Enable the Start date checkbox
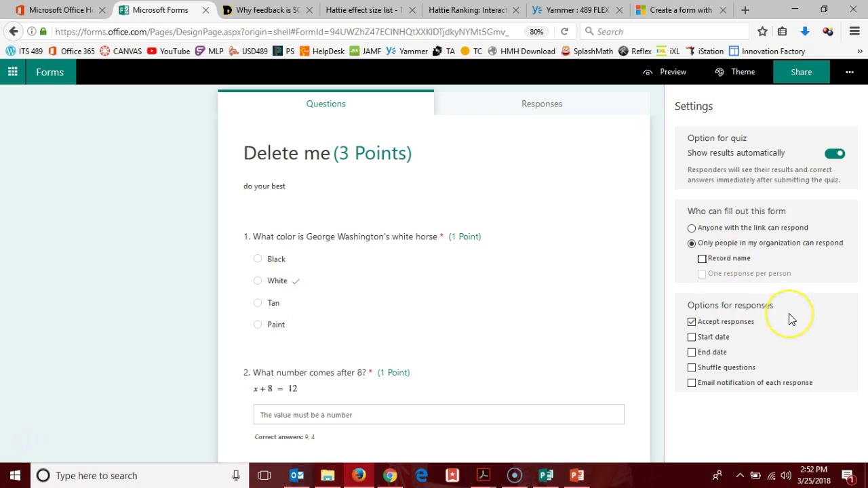Image resolution: width=868 pixels, height=488 pixels. click(x=692, y=337)
